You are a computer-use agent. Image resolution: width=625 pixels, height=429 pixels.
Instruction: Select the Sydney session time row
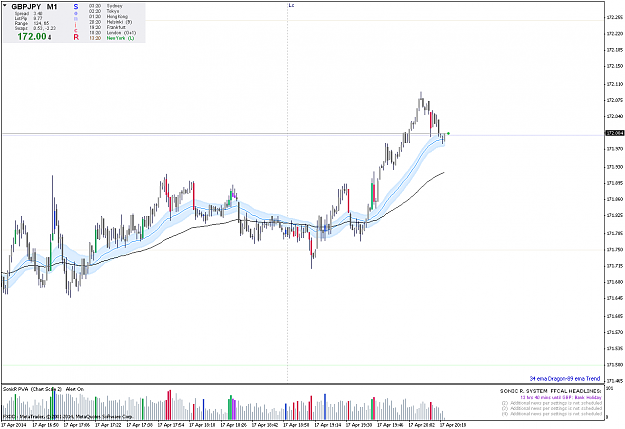pos(106,6)
